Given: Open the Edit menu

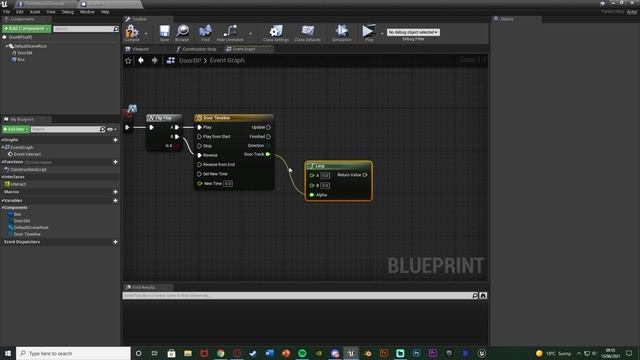Looking at the screenshot, I should click(x=20, y=12).
